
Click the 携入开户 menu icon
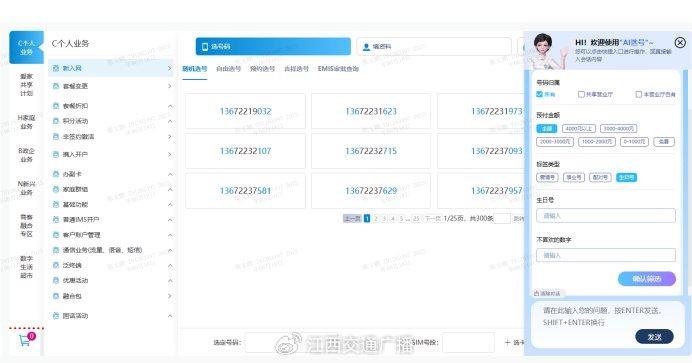tap(56, 154)
